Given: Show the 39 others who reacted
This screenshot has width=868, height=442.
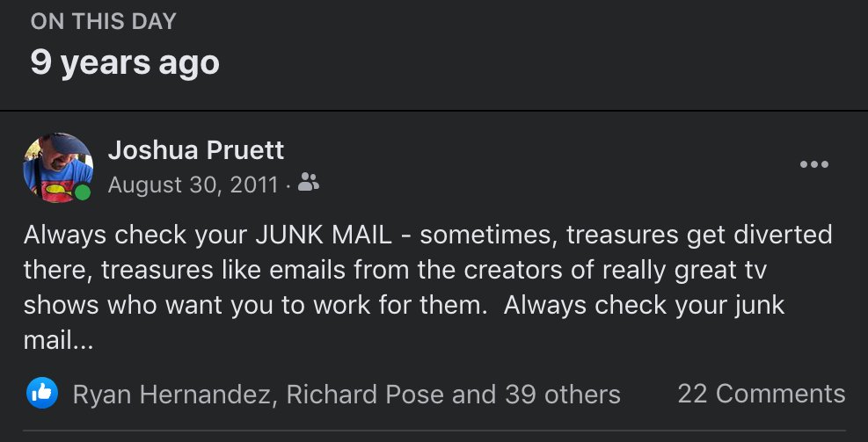Looking at the screenshot, I should 563,395.
